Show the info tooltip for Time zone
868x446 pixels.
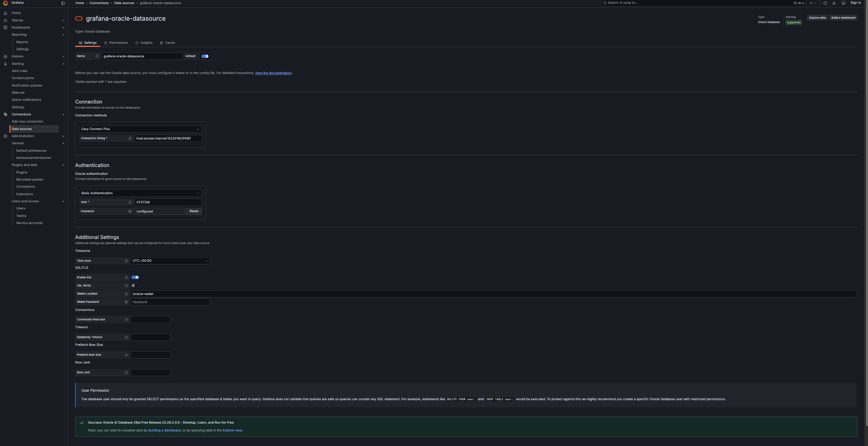(x=126, y=261)
